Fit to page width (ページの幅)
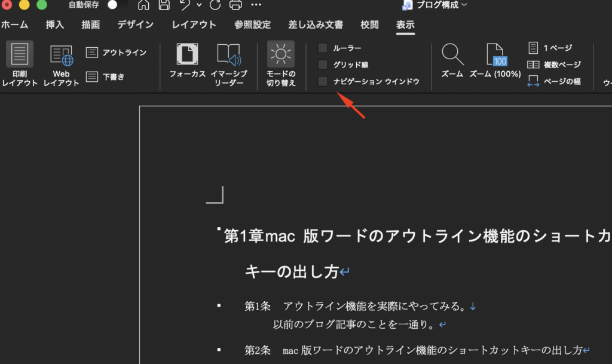Viewport: 612px width, 364px height. pos(554,81)
